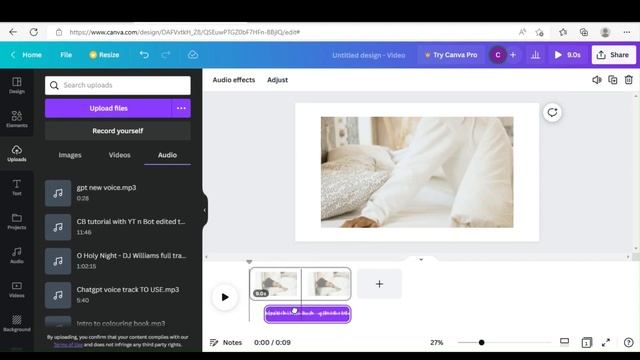Switch to the Images tab

coord(70,155)
